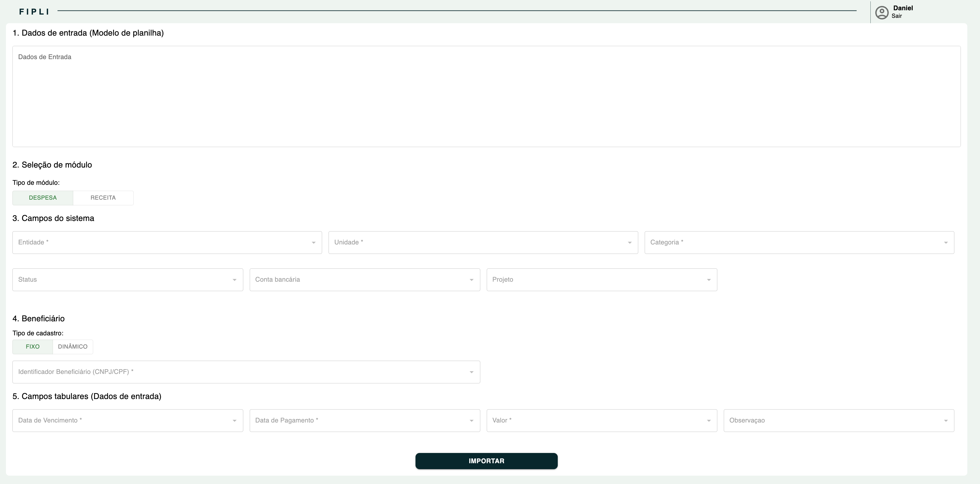Expand the Unidade dropdown arrow
This screenshot has height=484, width=980.
629,243
